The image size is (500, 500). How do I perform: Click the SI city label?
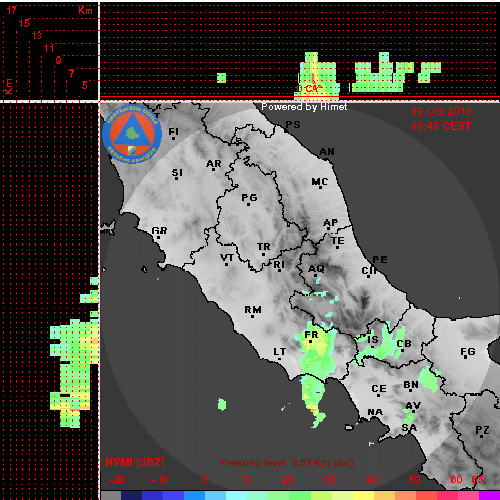point(177,173)
